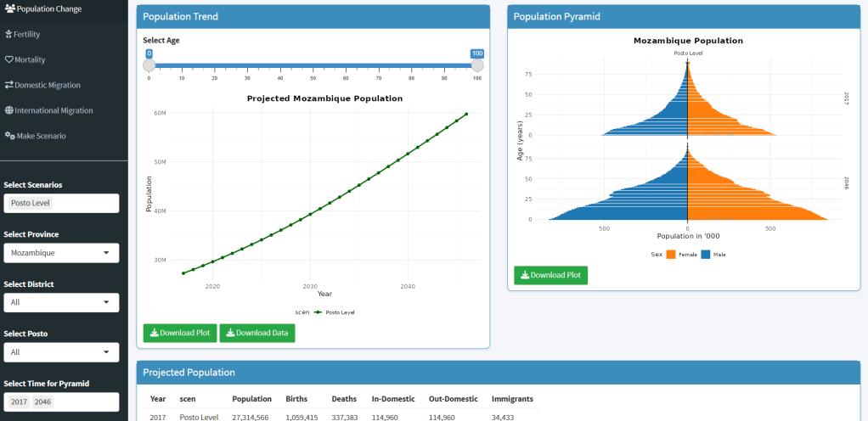Open the Select Province dropdown
Viewport: 868px width, 421px height.
(60, 253)
